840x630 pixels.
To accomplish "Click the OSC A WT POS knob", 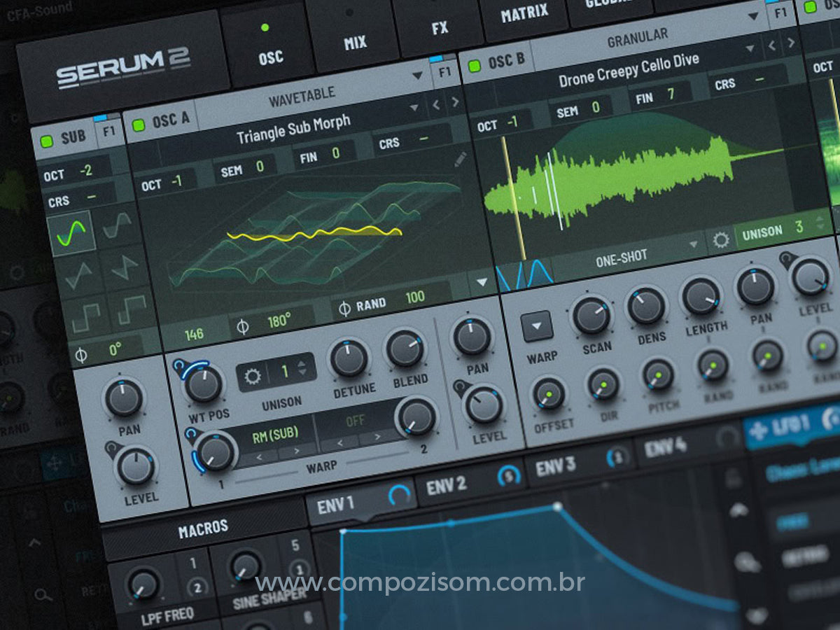I will click(x=204, y=384).
